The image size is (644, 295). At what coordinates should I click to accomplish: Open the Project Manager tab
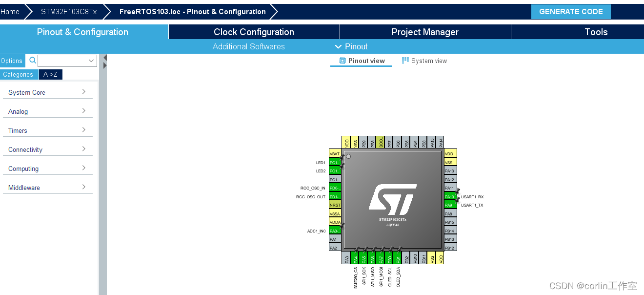pos(424,32)
